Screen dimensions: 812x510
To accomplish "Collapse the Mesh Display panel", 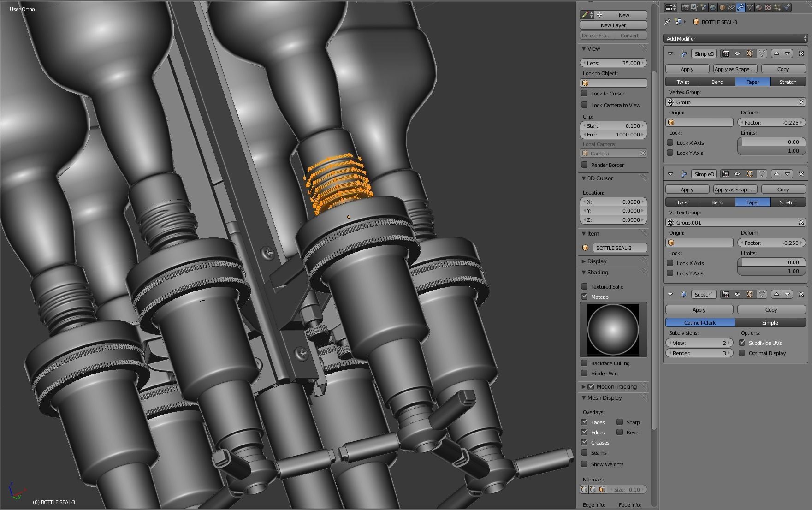I will (584, 397).
